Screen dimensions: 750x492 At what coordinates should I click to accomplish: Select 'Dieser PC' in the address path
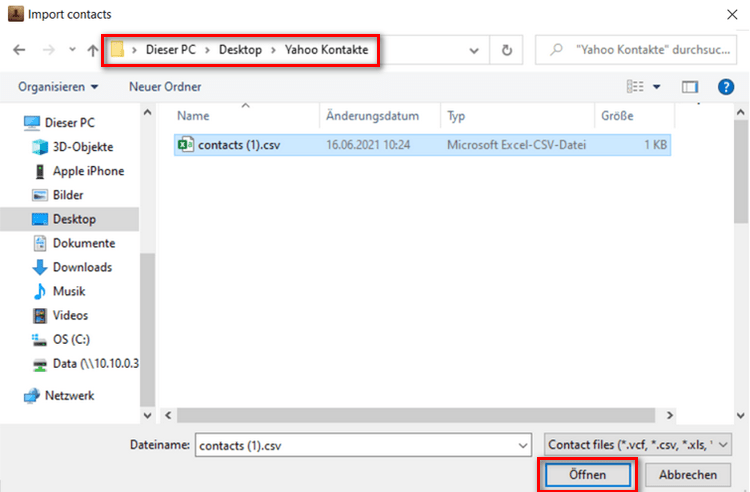tap(171, 50)
